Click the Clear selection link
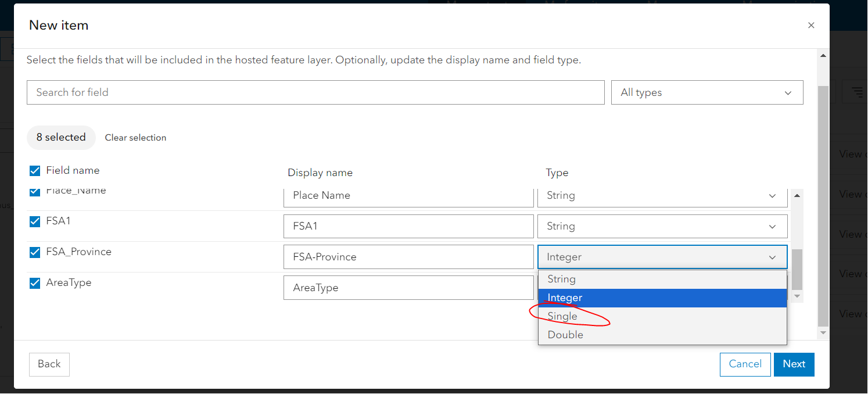This screenshot has width=868, height=394. click(135, 138)
